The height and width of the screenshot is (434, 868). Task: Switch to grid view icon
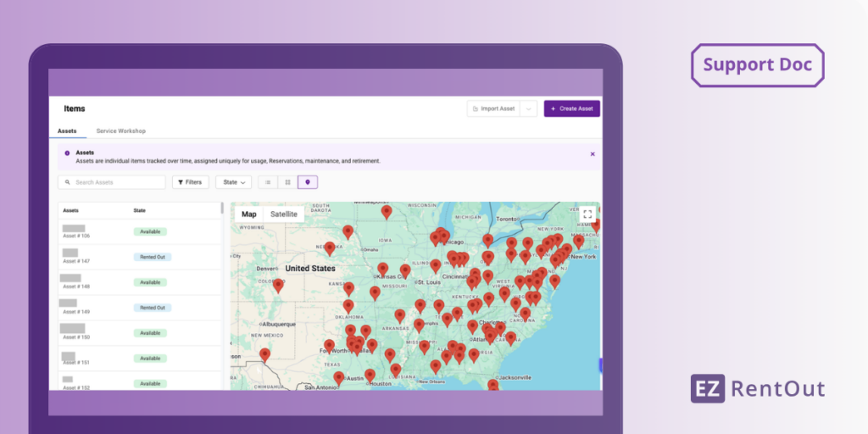click(x=288, y=182)
